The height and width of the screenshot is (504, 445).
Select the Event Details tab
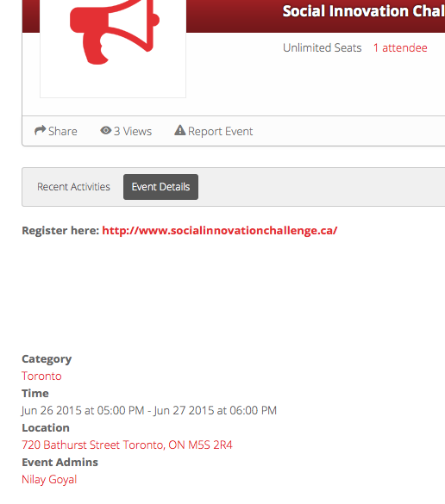(x=160, y=187)
